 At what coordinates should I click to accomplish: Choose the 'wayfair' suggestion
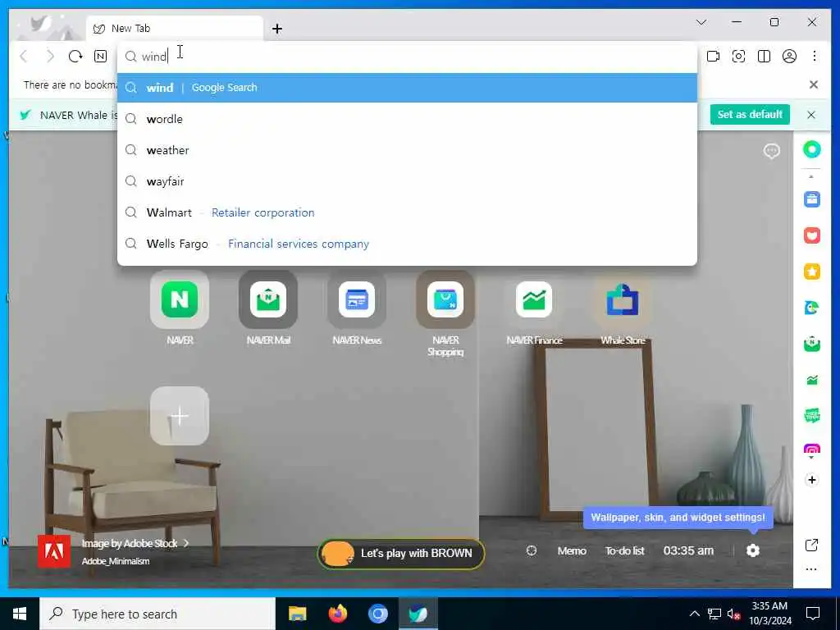[407, 181]
